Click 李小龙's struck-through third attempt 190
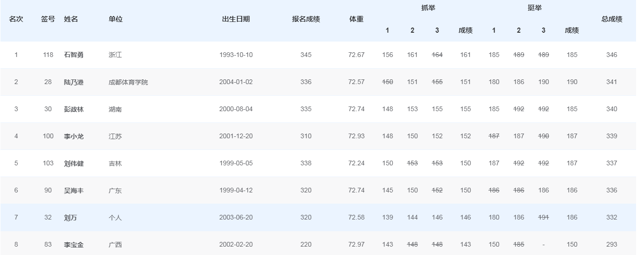Image resolution: width=644 pixels, height=255 pixels. click(543, 136)
